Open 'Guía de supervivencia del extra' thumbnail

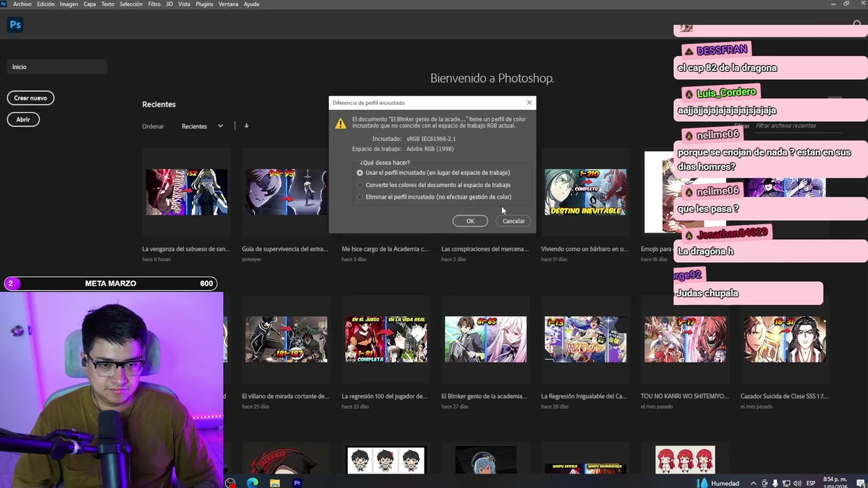[x=286, y=192]
